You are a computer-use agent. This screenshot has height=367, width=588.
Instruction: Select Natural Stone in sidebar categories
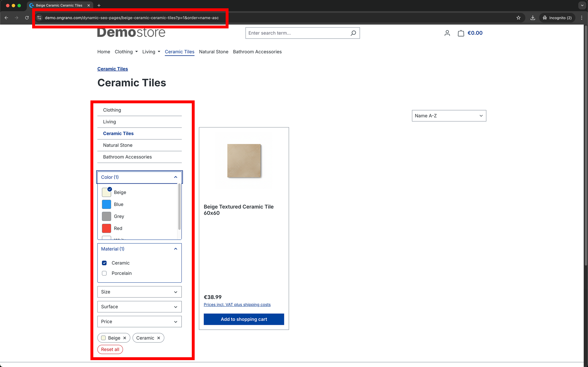[140, 145]
